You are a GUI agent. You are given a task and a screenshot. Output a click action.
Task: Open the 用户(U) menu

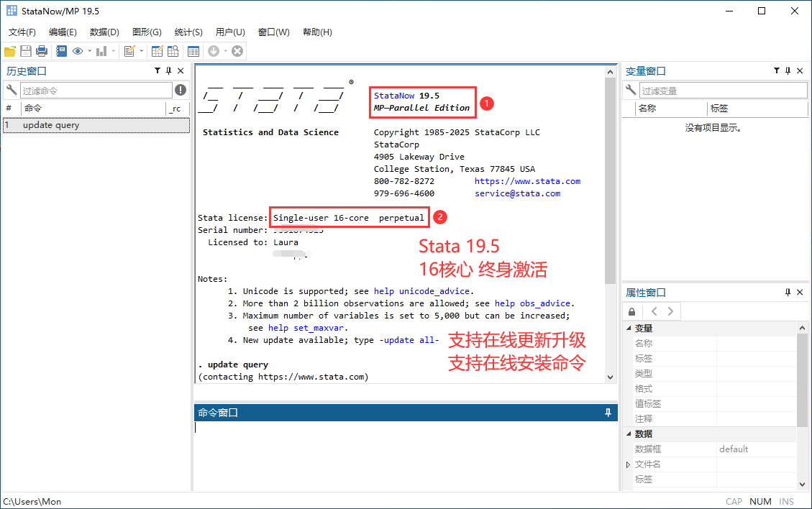pos(230,32)
